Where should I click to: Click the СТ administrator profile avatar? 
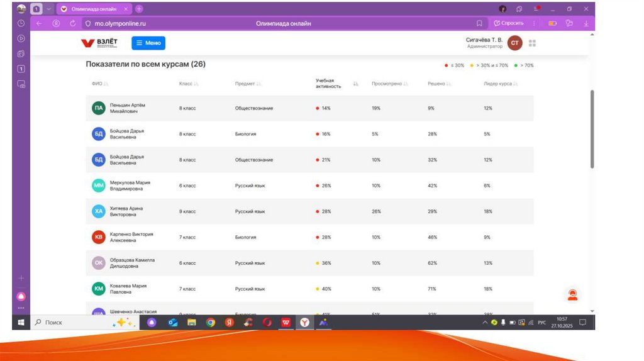coord(514,43)
